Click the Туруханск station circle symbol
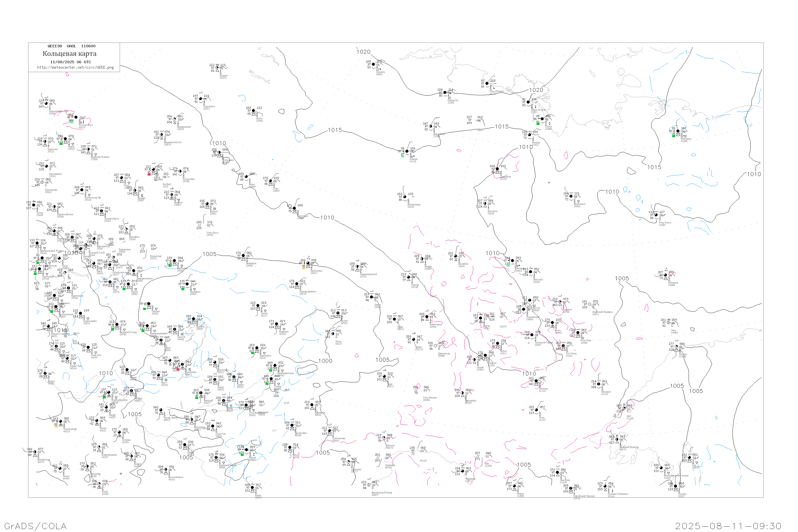The height and width of the screenshot is (532, 798). 201,99
